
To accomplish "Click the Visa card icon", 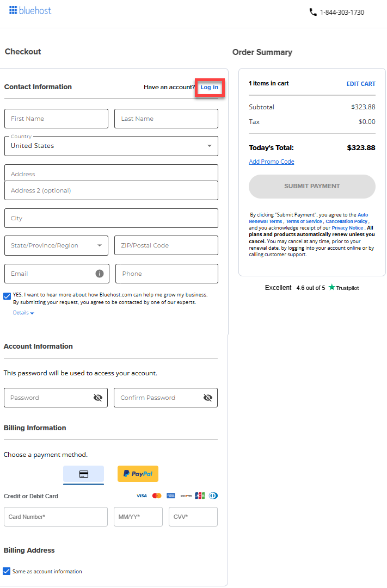I will pos(142,496).
